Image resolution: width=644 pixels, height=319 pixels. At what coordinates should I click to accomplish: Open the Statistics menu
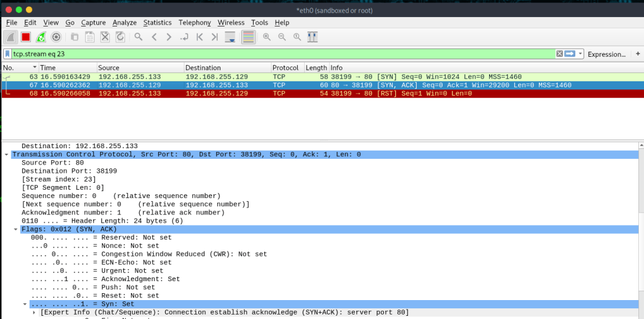(x=157, y=23)
